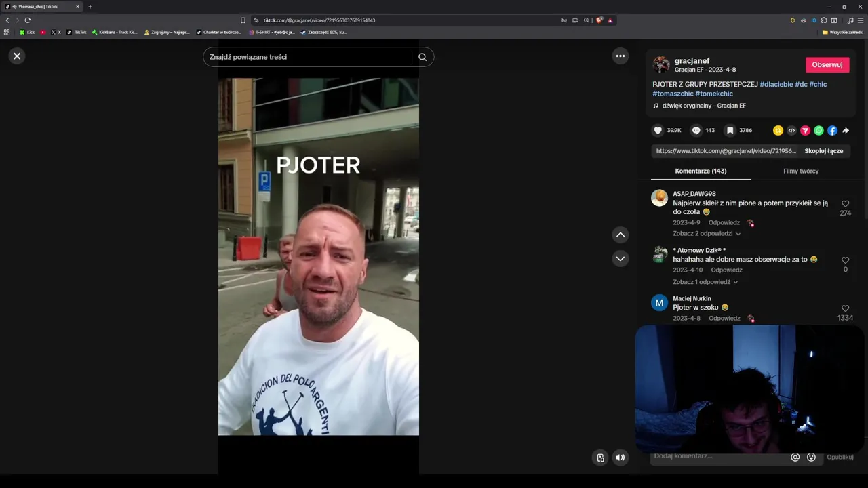Open the #tomekchic hashtag
Image resolution: width=868 pixels, height=488 pixels.
click(714, 94)
